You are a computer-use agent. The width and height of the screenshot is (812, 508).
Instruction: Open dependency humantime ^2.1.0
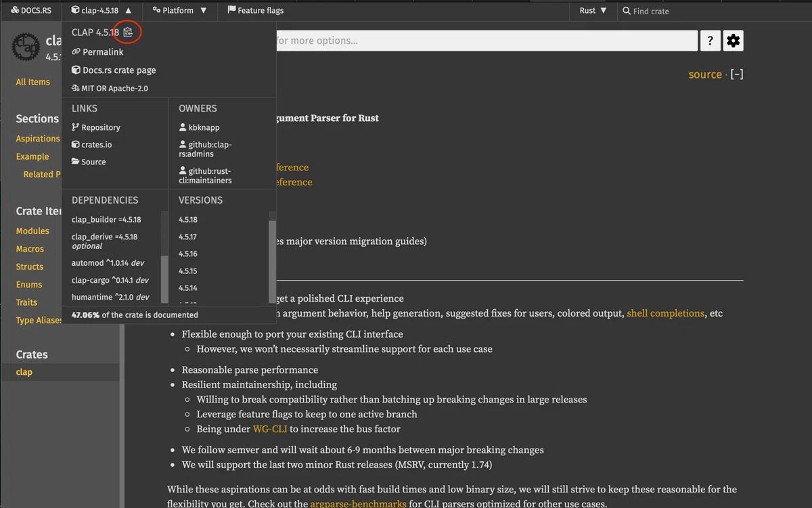(110, 296)
